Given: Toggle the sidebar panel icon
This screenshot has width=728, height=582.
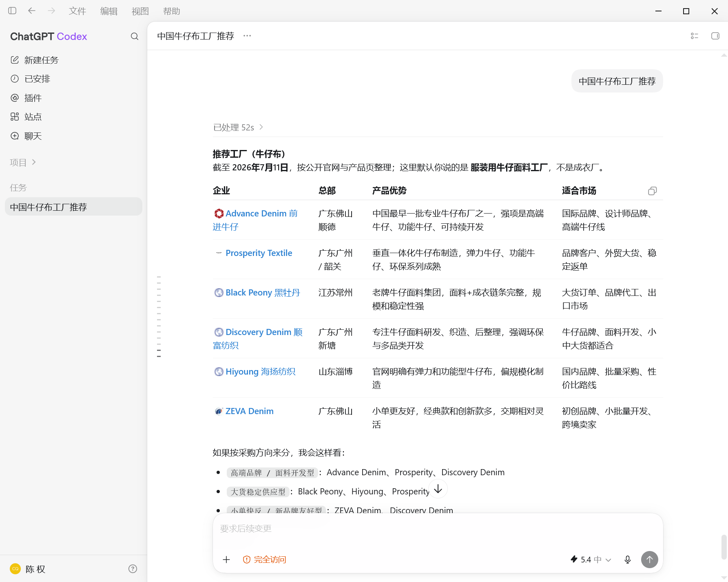Looking at the screenshot, I should coord(12,11).
